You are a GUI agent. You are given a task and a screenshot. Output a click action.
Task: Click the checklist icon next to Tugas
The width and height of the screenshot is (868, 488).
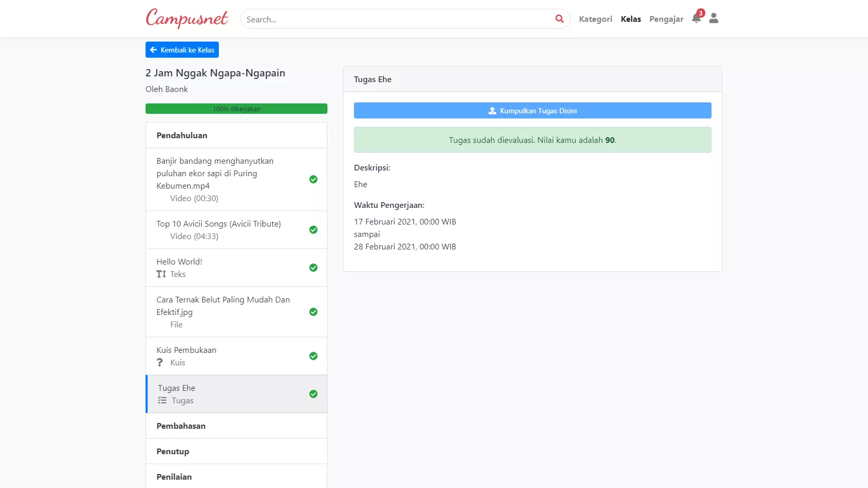162,400
